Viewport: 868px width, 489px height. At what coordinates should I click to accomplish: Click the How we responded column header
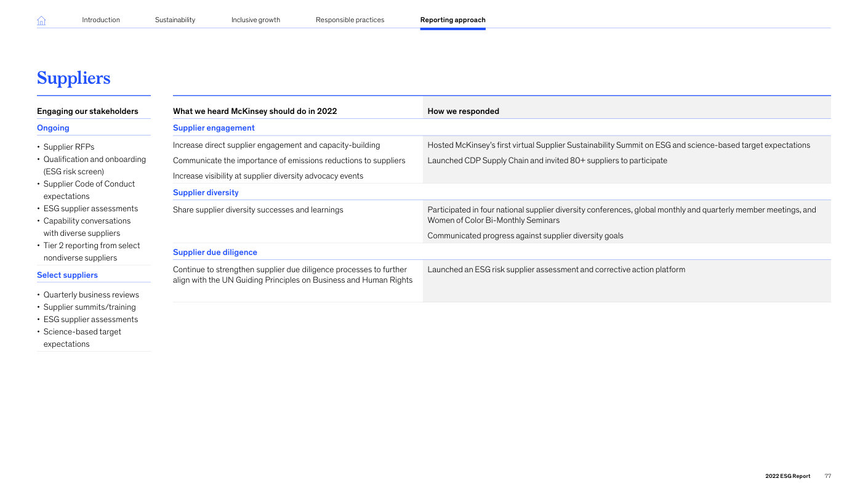(463, 111)
